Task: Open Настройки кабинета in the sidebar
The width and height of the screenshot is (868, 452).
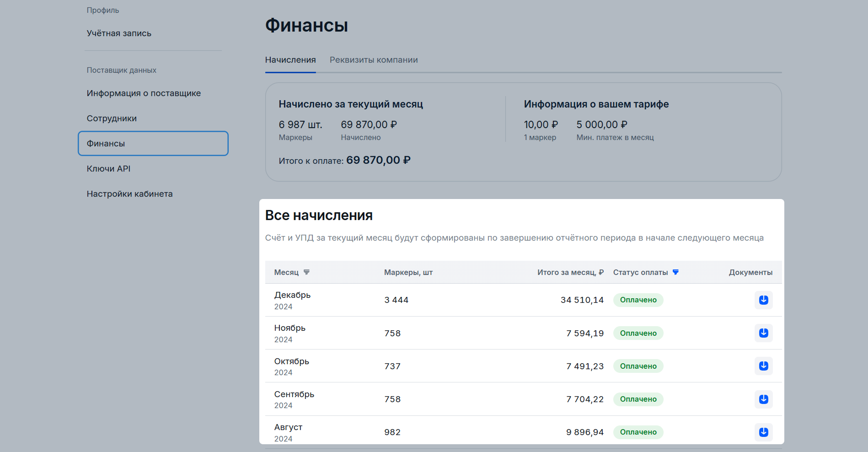Action: tap(129, 194)
